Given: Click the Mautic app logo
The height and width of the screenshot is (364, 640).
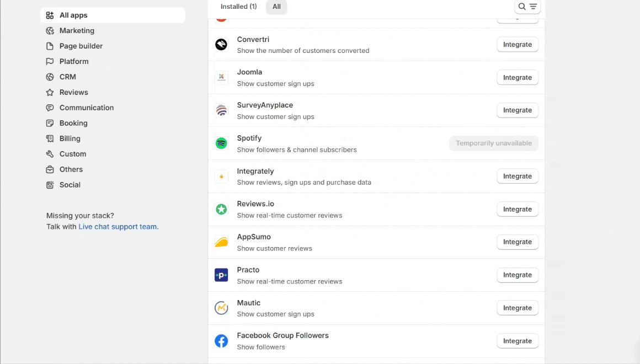Looking at the screenshot, I should [221, 308].
